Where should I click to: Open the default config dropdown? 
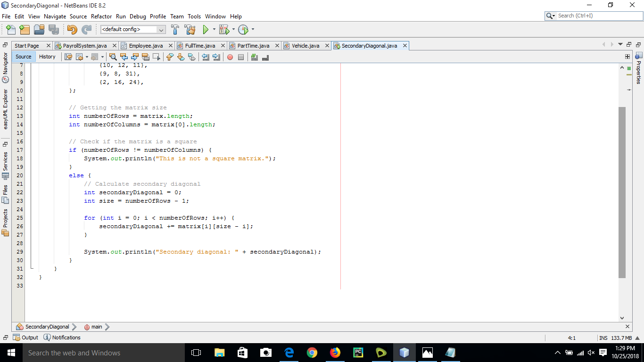click(x=133, y=30)
